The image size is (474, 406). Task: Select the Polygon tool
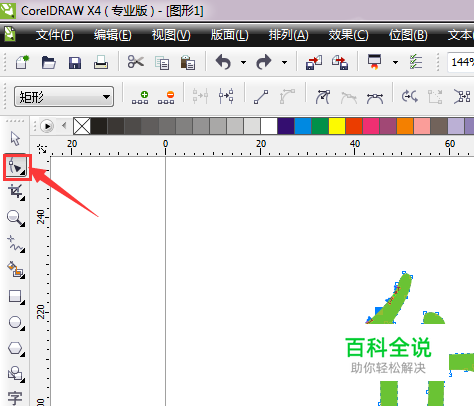pos(16,349)
